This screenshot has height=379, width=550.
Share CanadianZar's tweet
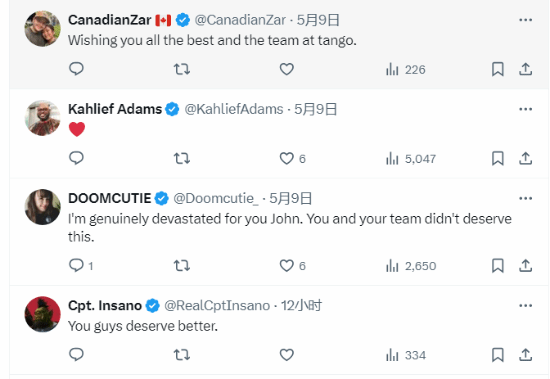click(x=525, y=69)
